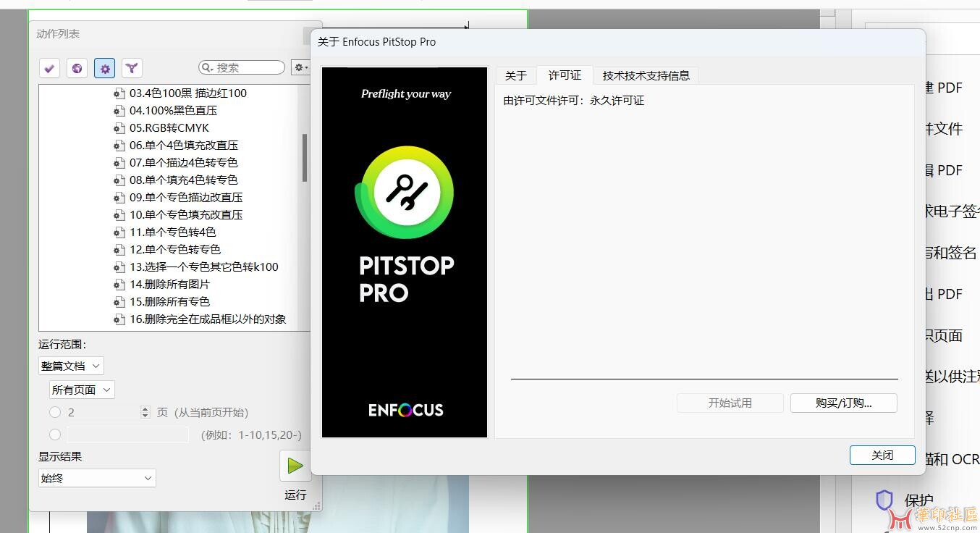
Task: Open the 整篇文档 run scope dropdown
Action: point(71,366)
